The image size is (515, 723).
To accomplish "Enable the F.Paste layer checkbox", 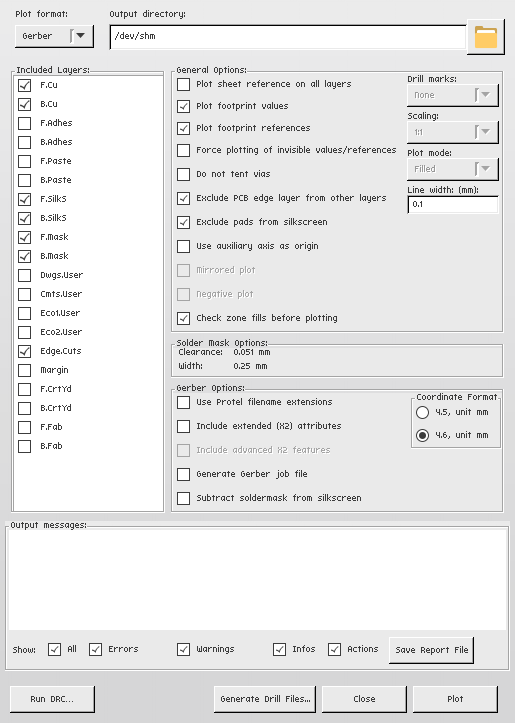I will tap(24, 161).
